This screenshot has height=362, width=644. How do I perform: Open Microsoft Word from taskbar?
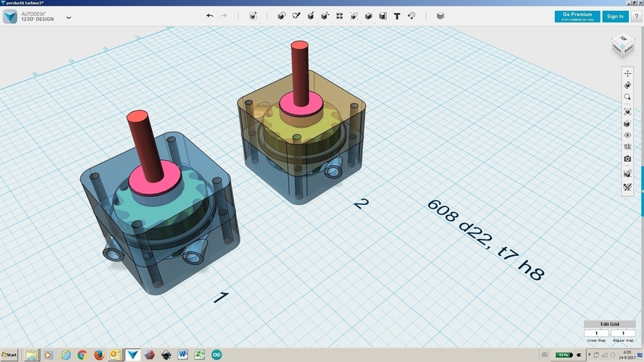coord(183,355)
